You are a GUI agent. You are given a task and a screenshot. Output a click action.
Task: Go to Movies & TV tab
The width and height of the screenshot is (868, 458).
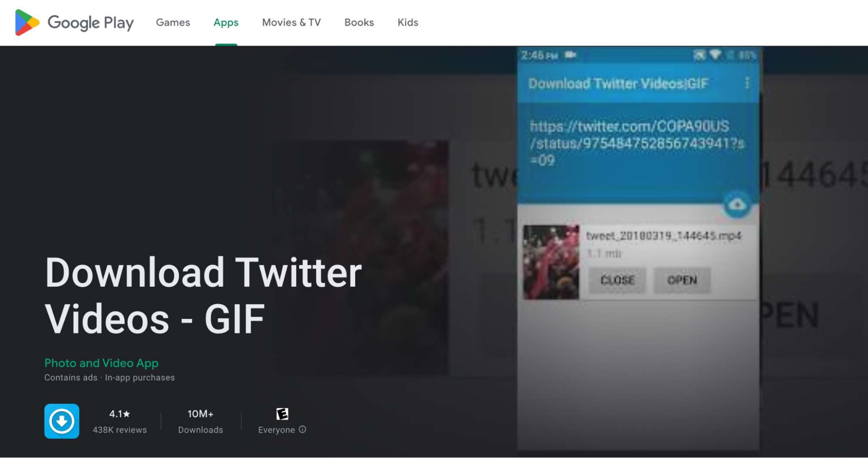[291, 23]
